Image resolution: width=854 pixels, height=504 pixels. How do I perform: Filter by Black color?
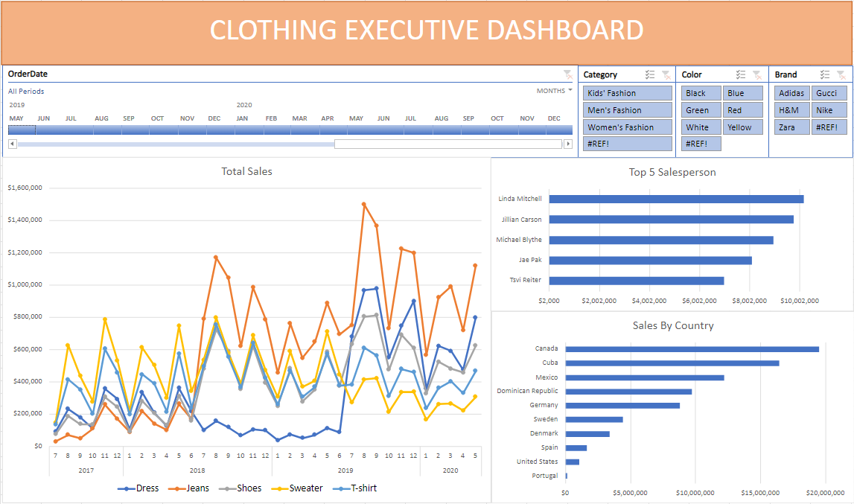(701, 93)
